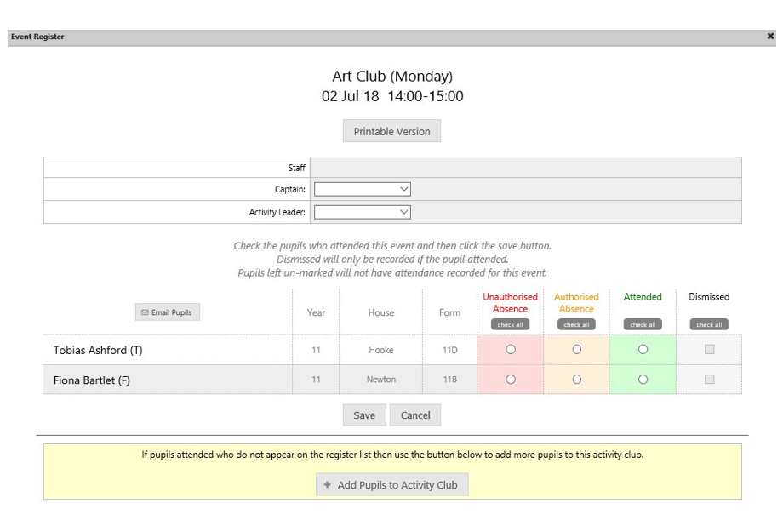The image size is (783, 532).
Task: Add Pupils to Activity Club
Action: point(392,484)
